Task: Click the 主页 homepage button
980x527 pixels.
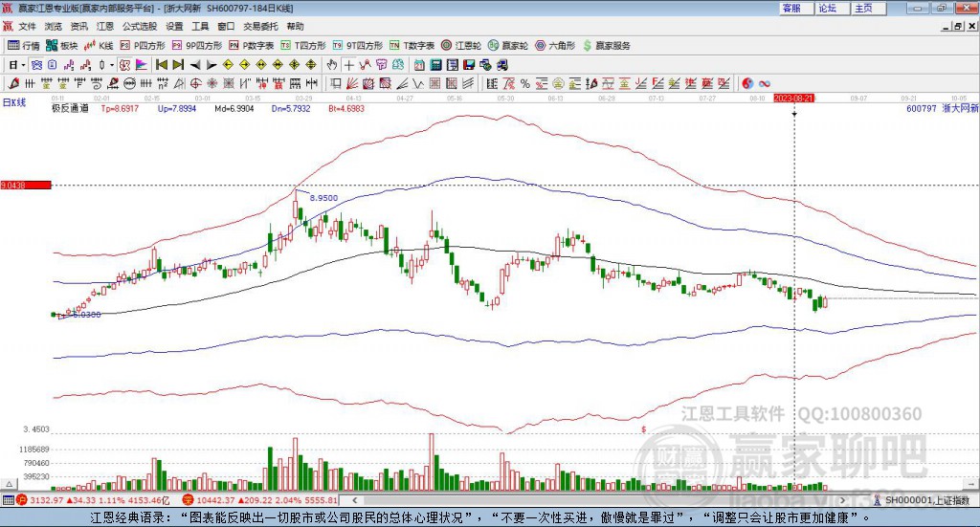Action: (x=863, y=8)
